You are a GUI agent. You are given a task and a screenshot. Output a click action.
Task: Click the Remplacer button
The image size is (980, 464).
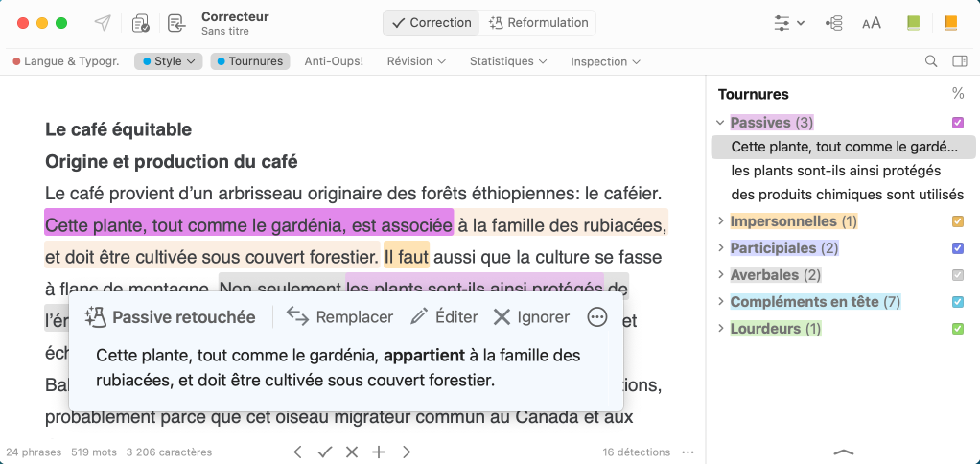pyautogui.click(x=340, y=317)
